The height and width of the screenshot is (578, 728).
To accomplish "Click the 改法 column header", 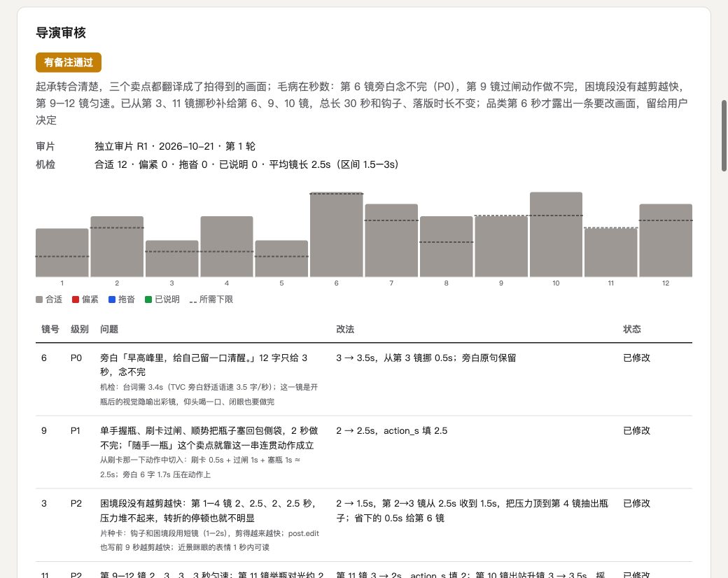I will pos(345,329).
